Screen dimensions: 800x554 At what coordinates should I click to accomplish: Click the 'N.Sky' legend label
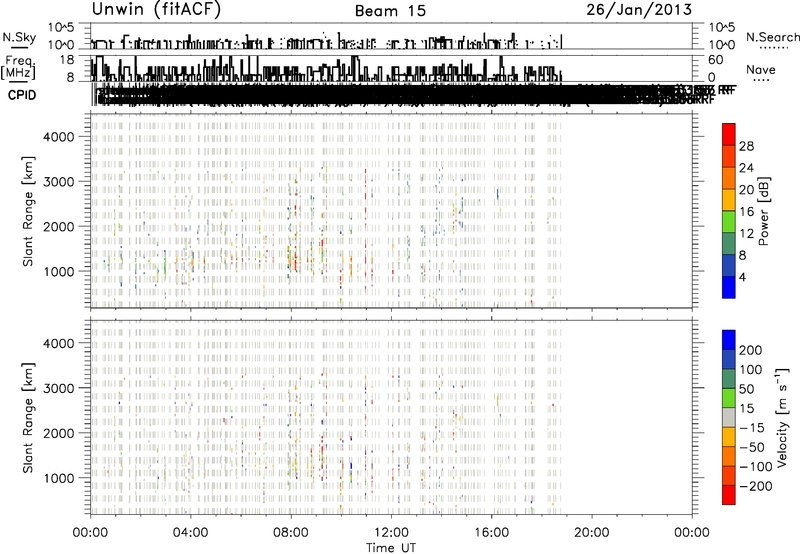[19, 37]
